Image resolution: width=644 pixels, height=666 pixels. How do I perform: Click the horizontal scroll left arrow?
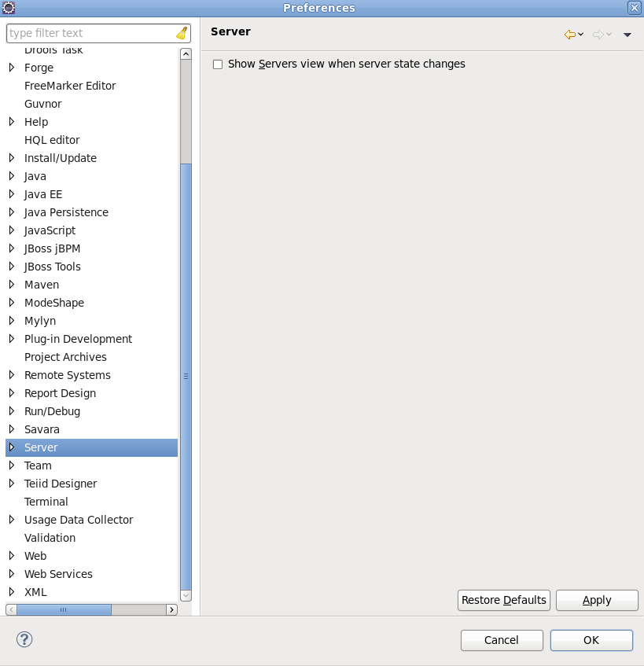click(x=12, y=610)
